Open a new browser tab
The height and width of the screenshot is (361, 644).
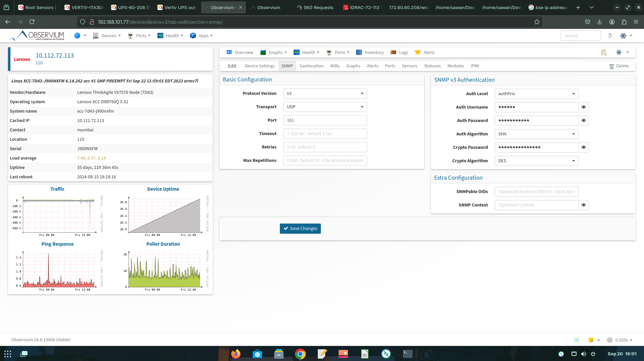point(578,7)
